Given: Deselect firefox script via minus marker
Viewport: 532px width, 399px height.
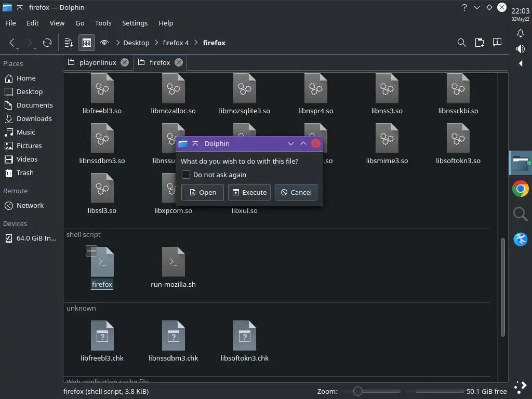Looking at the screenshot, I should pos(91,251).
